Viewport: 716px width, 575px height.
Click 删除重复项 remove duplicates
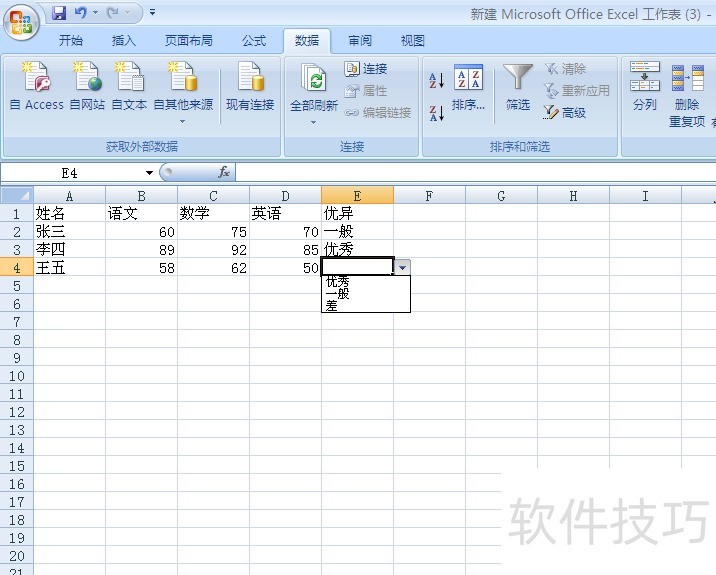click(687, 95)
